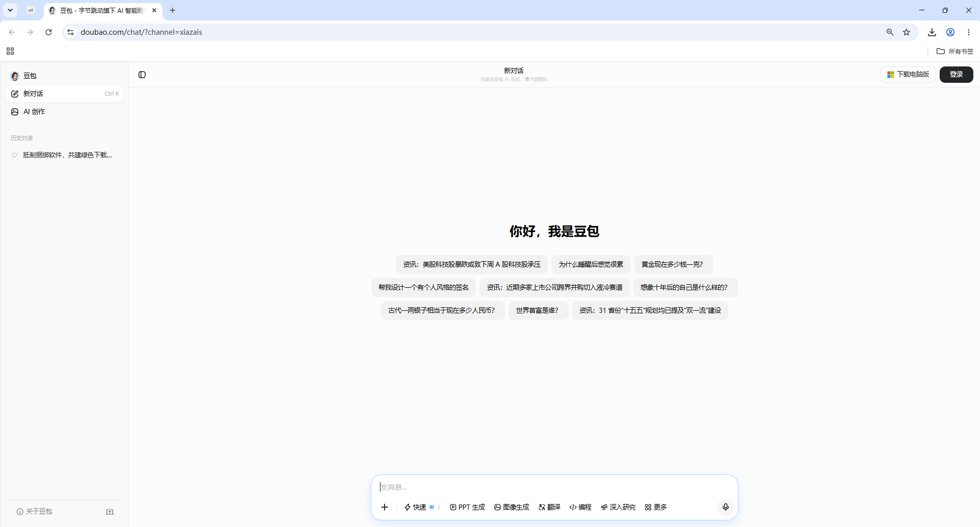
Task: Open a new browser tab
Action: 173,10
